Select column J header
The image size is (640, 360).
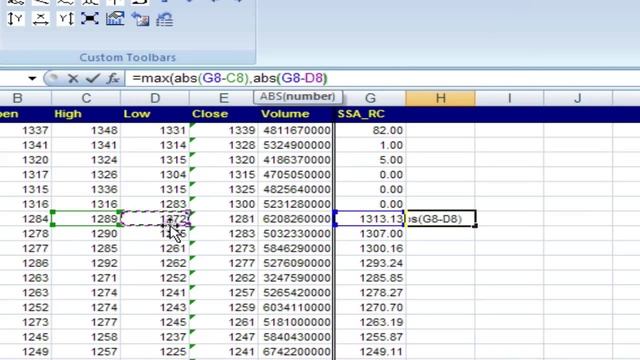click(x=578, y=98)
